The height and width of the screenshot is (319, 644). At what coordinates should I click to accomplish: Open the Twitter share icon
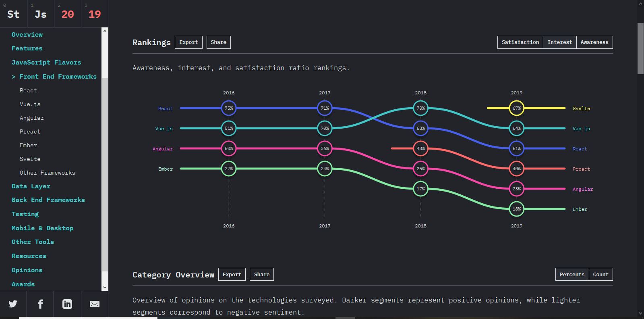tap(13, 304)
